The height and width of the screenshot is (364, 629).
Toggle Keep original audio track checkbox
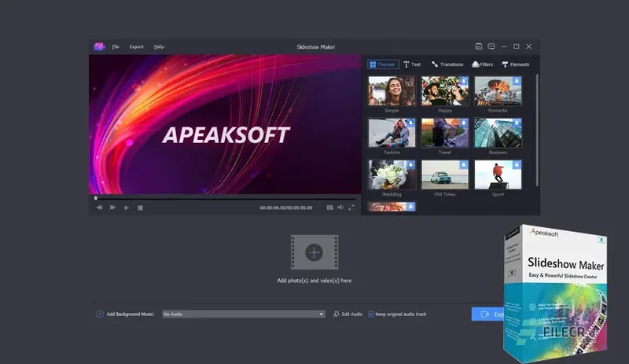[x=371, y=314]
